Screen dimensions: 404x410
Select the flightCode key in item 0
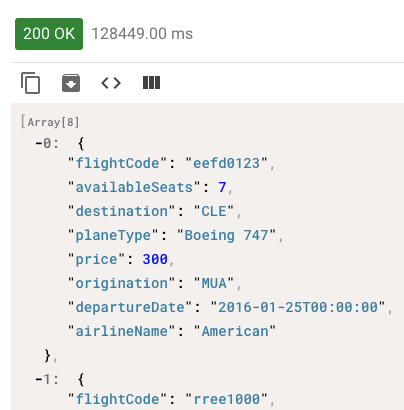click(117, 163)
